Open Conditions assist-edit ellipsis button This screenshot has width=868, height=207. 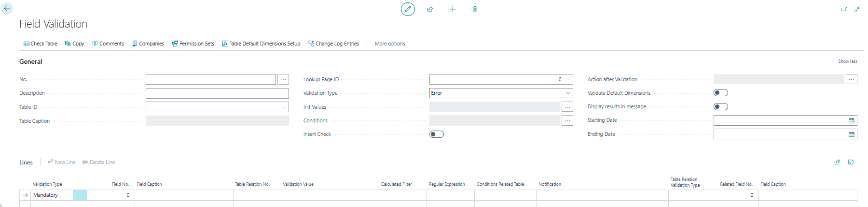[x=567, y=120]
